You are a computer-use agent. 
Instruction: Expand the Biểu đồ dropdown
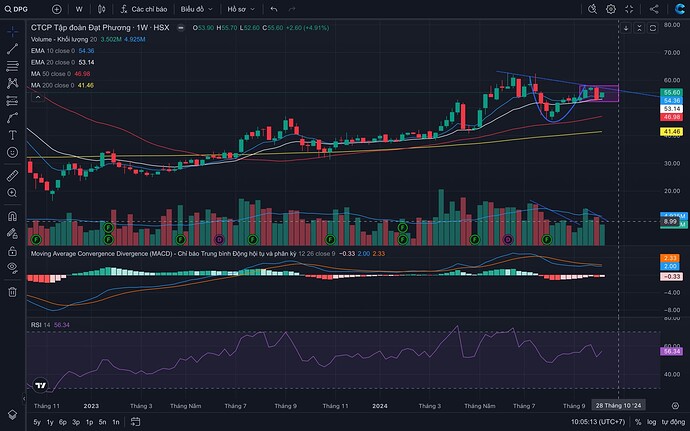coord(196,9)
